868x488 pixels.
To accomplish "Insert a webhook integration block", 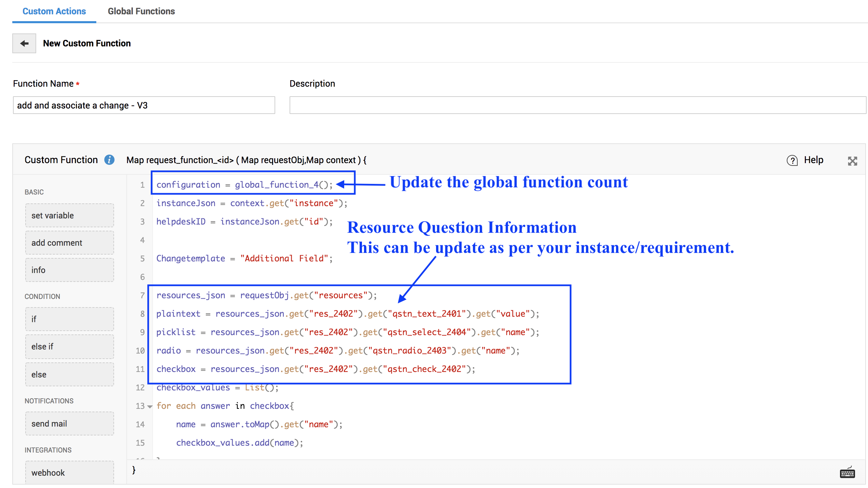I will [69, 473].
